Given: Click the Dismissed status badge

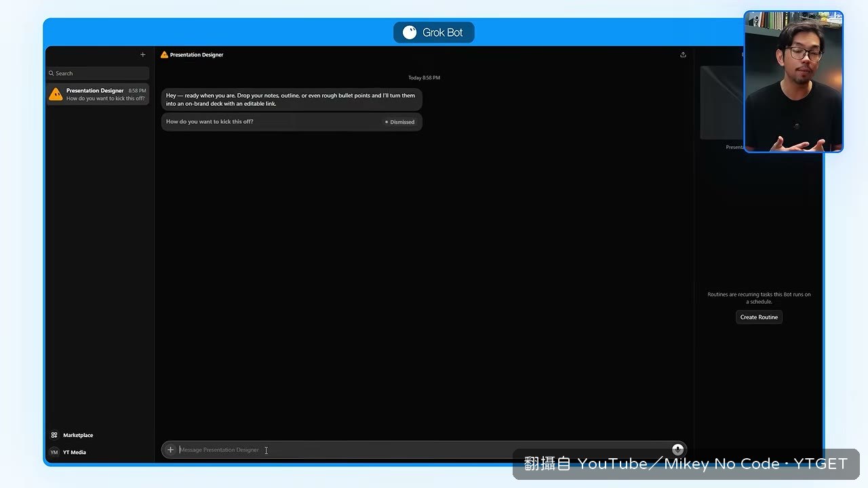Looking at the screenshot, I should coord(400,122).
